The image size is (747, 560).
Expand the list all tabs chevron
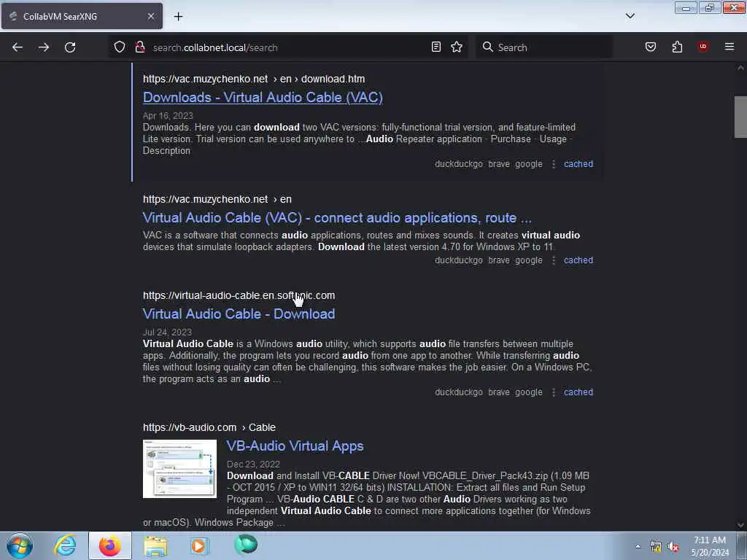(x=630, y=16)
